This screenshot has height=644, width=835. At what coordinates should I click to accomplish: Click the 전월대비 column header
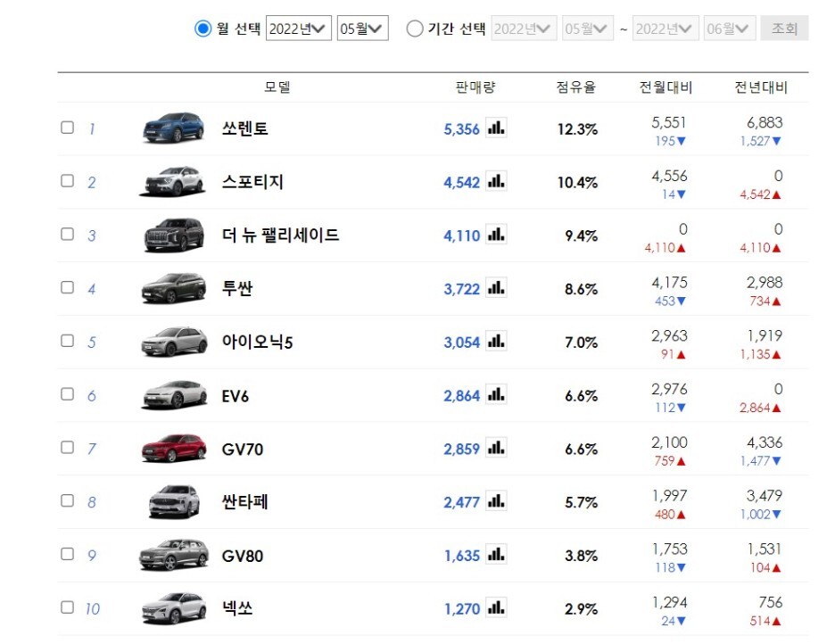click(x=666, y=87)
